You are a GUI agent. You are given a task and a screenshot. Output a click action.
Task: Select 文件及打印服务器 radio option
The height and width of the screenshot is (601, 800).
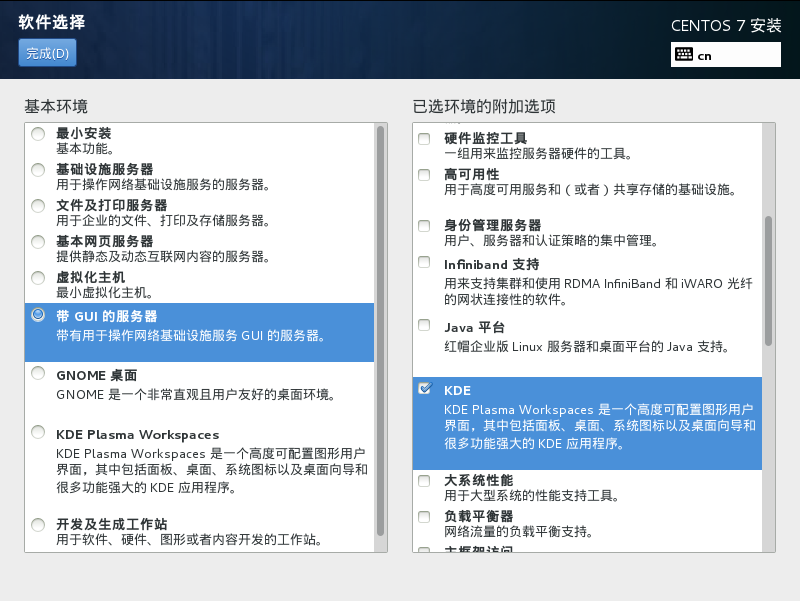click(x=38, y=206)
